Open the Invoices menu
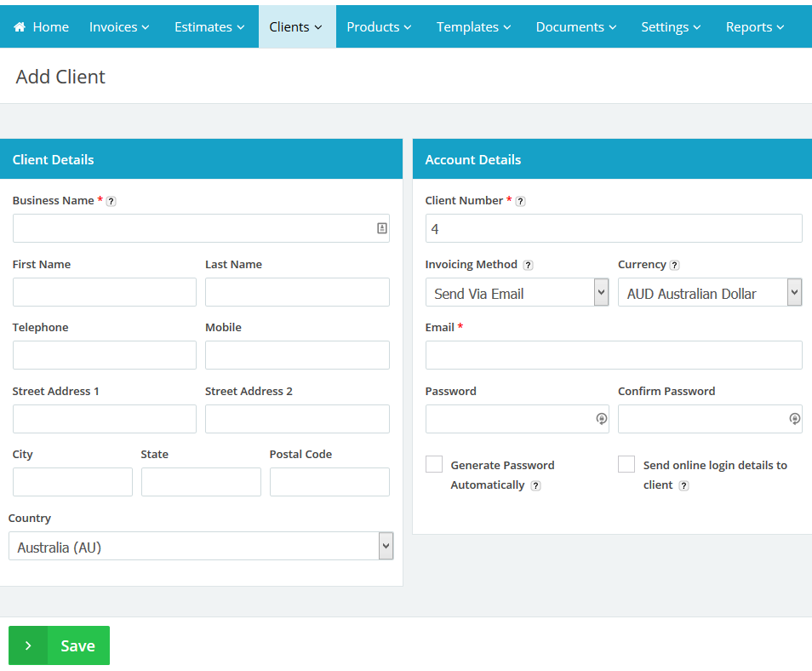Viewport: 812px width, 671px height. point(119,27)
